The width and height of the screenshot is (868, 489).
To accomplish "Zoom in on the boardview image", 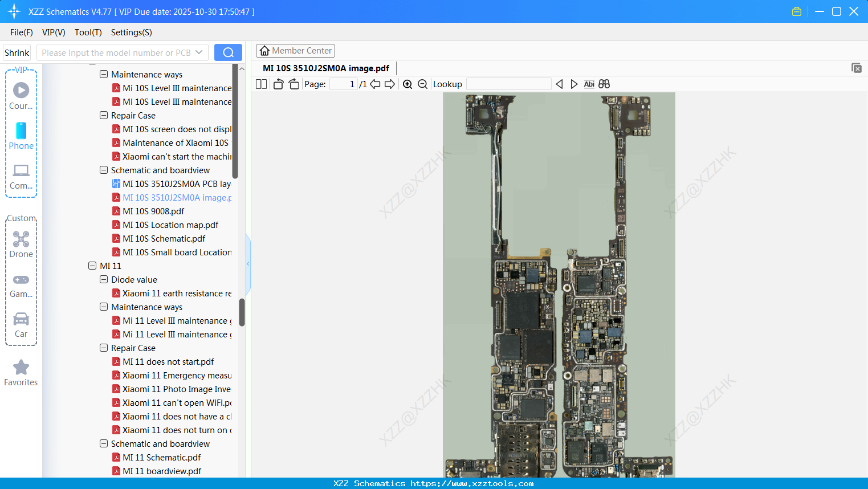I will [407, 84].
